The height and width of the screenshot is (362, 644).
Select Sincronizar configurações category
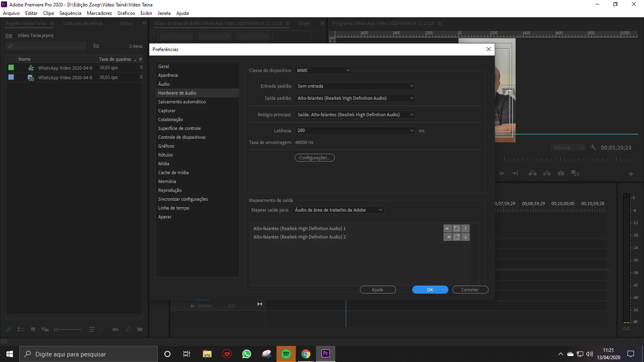coord(197,199)
